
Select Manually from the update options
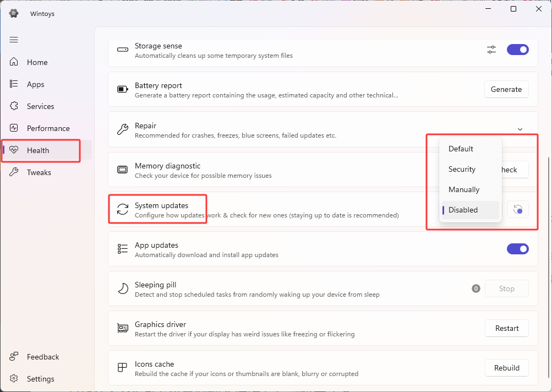click(x=464, y=189)
